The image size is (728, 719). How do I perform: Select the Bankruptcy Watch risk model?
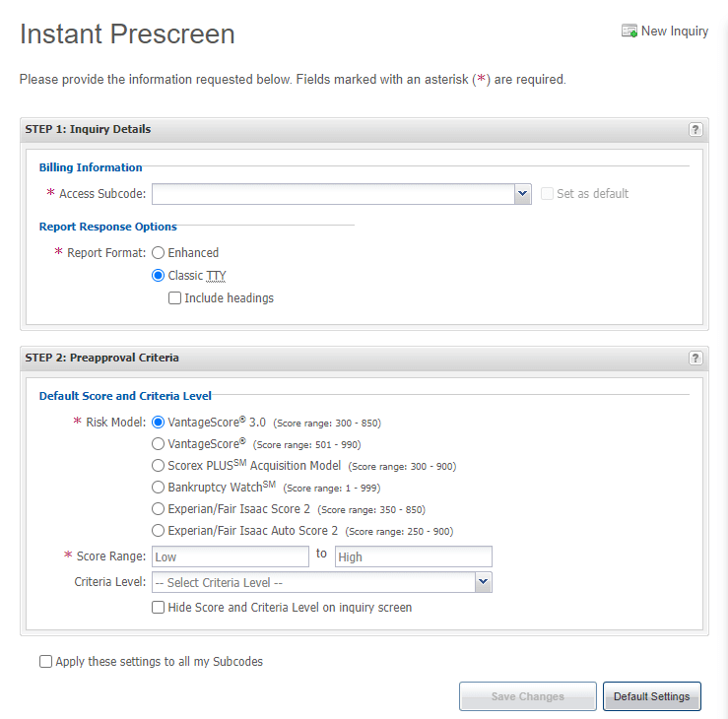pos(158,487)
